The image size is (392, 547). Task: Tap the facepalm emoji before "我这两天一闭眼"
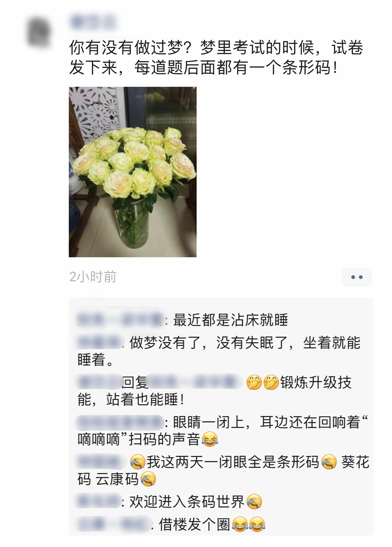point(137,462)
